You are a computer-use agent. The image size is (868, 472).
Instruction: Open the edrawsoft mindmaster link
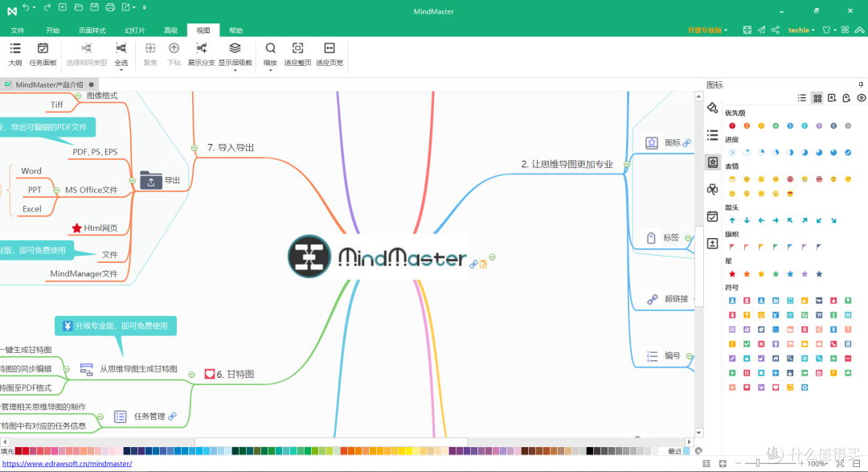[x=67, y=464]
